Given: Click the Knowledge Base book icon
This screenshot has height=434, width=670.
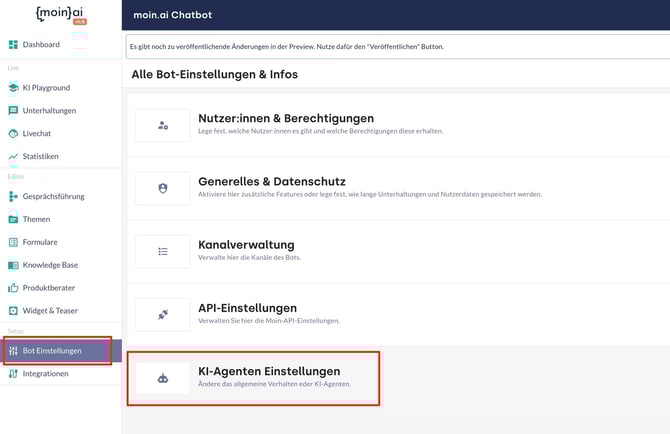Looking at the screenshot, I should (x=13, y=265).
